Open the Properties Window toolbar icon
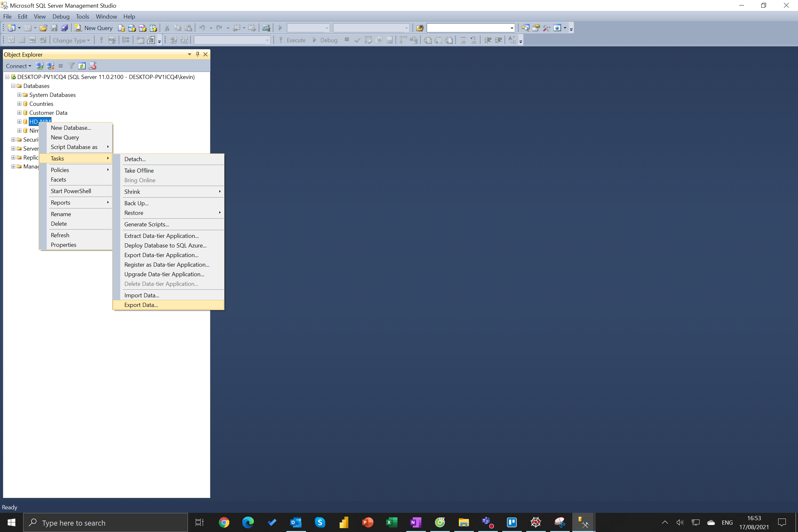The image size is (798, 532). point(536,28)
